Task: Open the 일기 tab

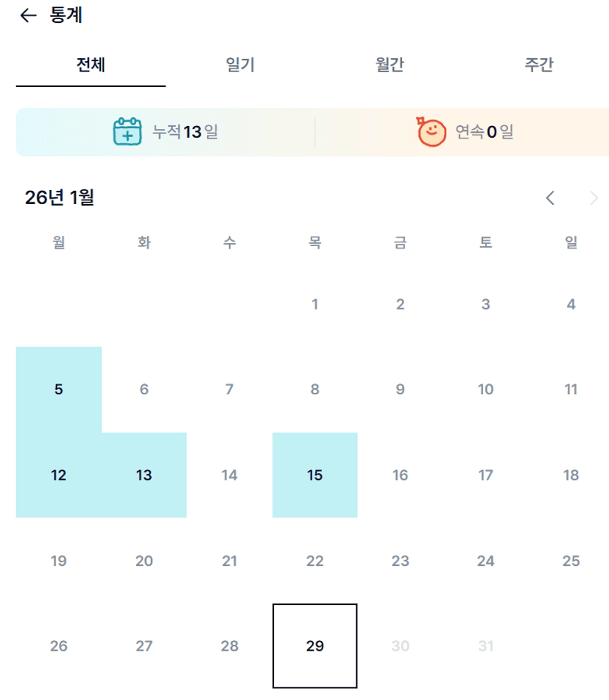Action: click(240, 65)
